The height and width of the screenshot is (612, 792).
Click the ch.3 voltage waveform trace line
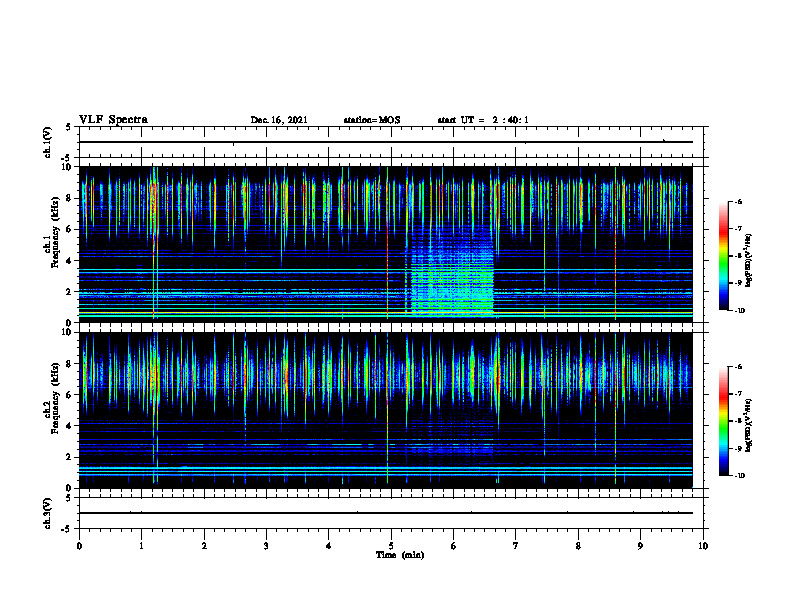coord(386,513)
